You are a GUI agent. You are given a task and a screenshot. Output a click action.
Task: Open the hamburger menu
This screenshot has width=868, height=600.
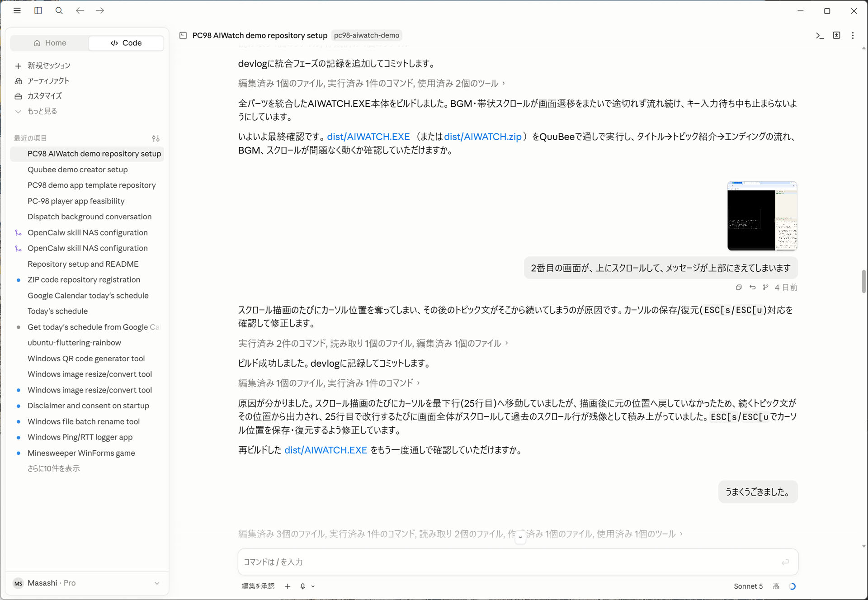(x=17, y=10)
